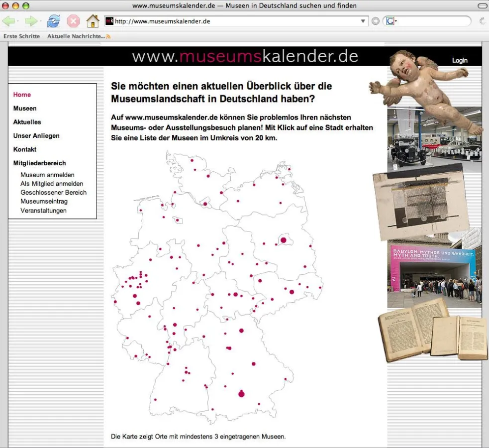Viewport: 489px width, 448px height.
Task: Open the Babylon exhibition photo thumbnail
Action: tap(434, 271)
